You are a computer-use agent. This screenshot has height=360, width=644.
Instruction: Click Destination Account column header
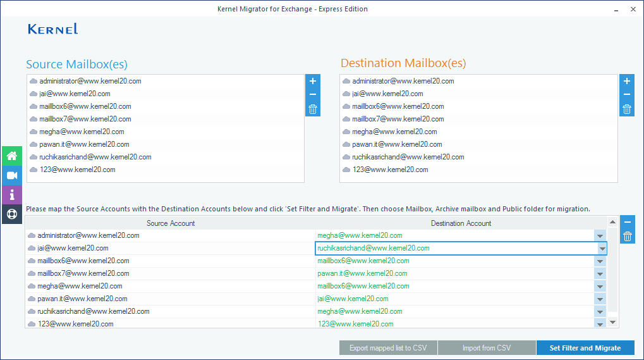coord(461,223)
